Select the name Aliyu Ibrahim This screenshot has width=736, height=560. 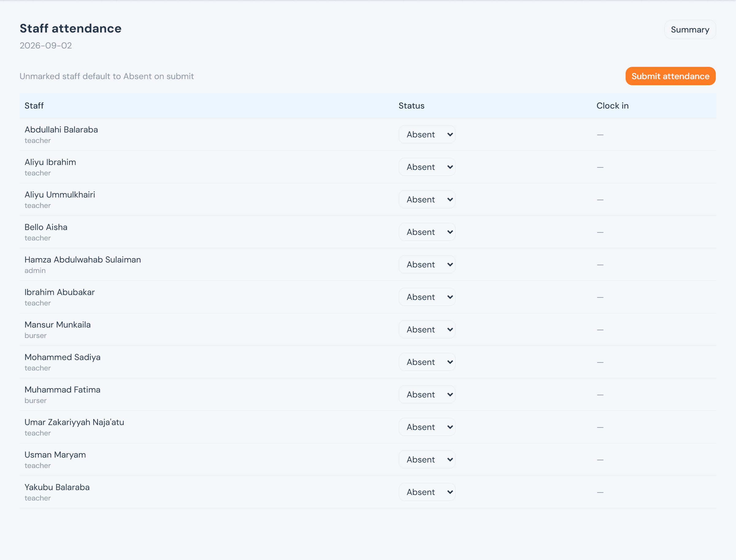pyautogui.click(x=50, y=162)
